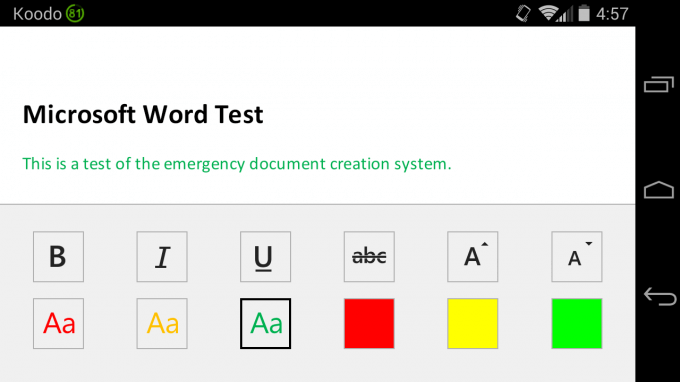Tap the Android home button

coord(659,190)
